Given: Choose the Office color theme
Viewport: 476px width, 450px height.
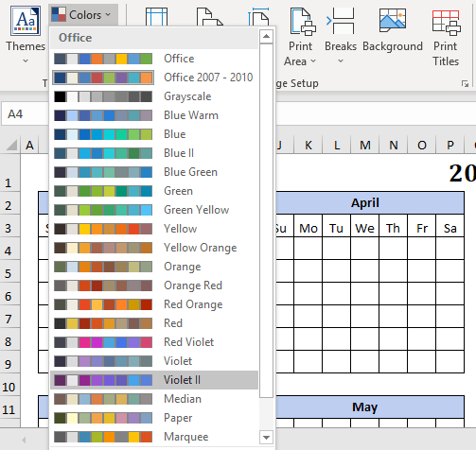Looking at the screenshot, I should (154, 59).
